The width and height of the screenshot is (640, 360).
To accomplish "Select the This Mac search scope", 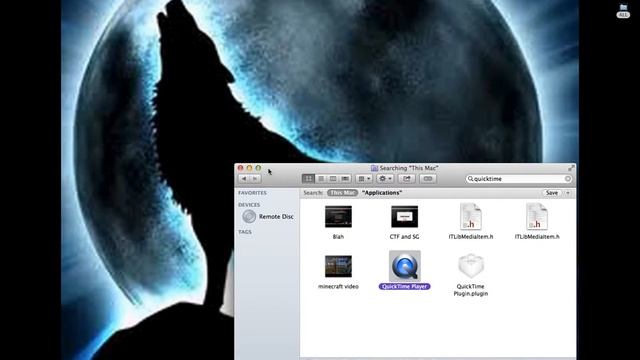I will coord(342,193).
